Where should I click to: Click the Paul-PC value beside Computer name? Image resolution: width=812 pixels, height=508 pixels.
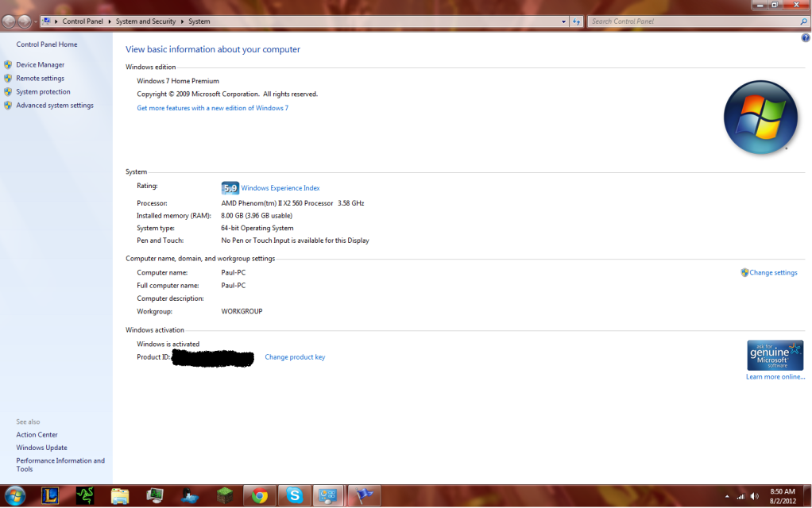pos(234,272)
